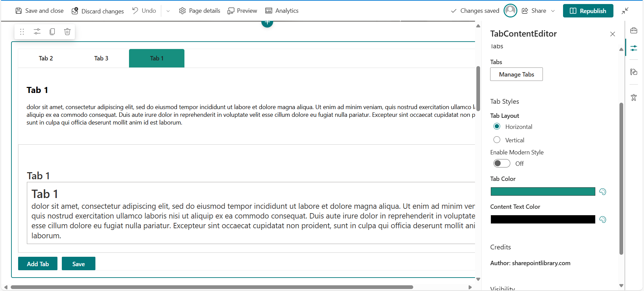The height and width of the screenshot is (291, 644).
Task: Expand the Undo dropdown arrow
Action: pyautogui.click(x=168, y=11)
